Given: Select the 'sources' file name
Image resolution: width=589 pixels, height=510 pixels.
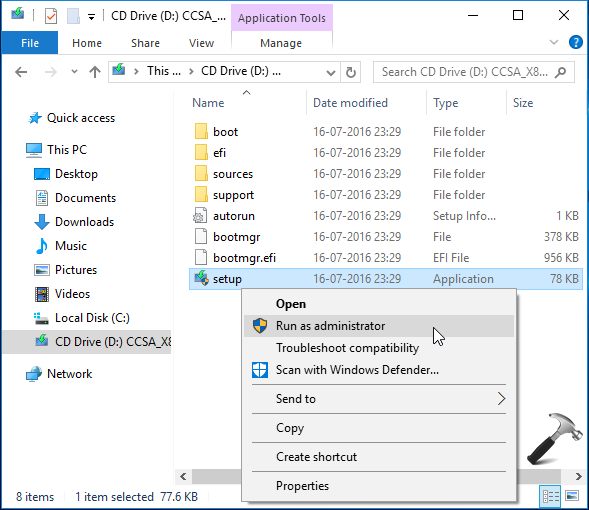Looking at the screenshot, I should (233, 174).
